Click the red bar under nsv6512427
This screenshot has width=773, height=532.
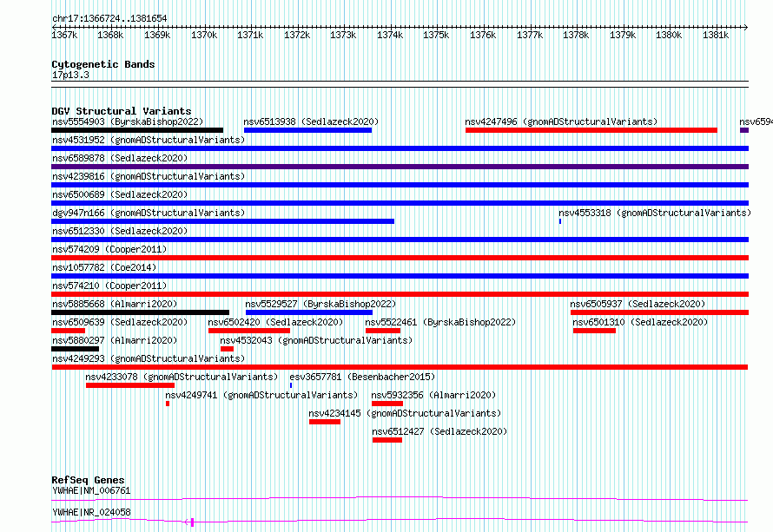tap(387, 440)
